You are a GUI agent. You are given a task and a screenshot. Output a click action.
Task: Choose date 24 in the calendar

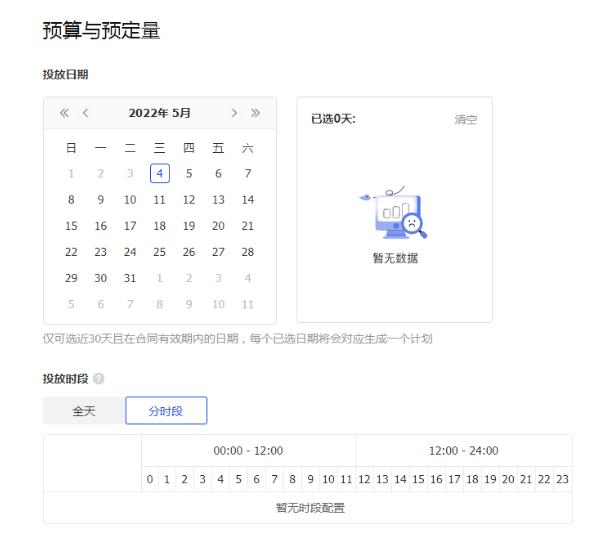130,252
